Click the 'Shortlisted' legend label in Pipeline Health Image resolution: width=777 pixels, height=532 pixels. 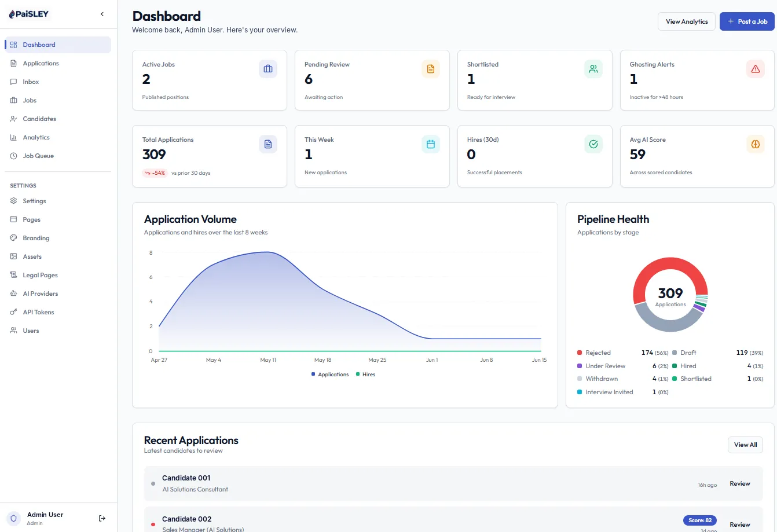(696, 379)
